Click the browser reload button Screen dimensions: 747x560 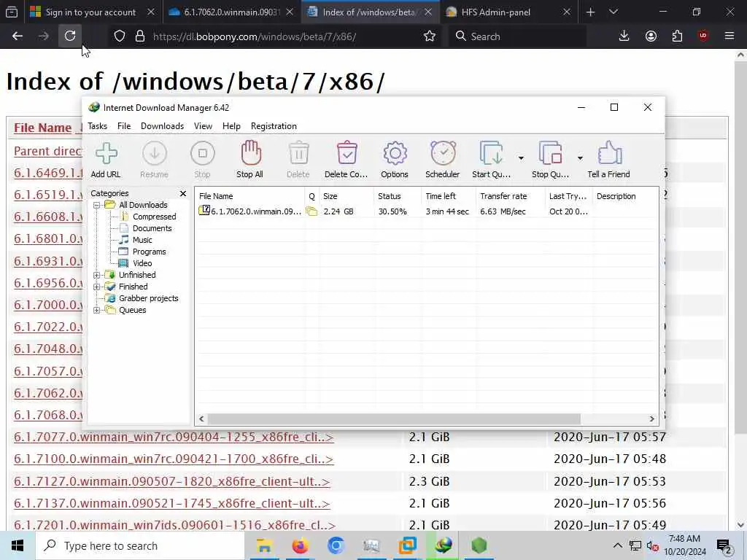(x=70, y=36)
